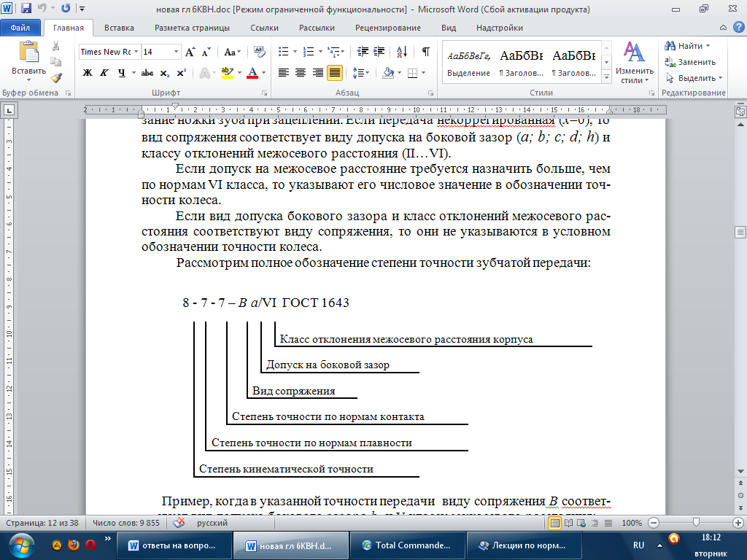Switch to the Ссылки tab
Viewport: 747px width, 560px height.
264,28
